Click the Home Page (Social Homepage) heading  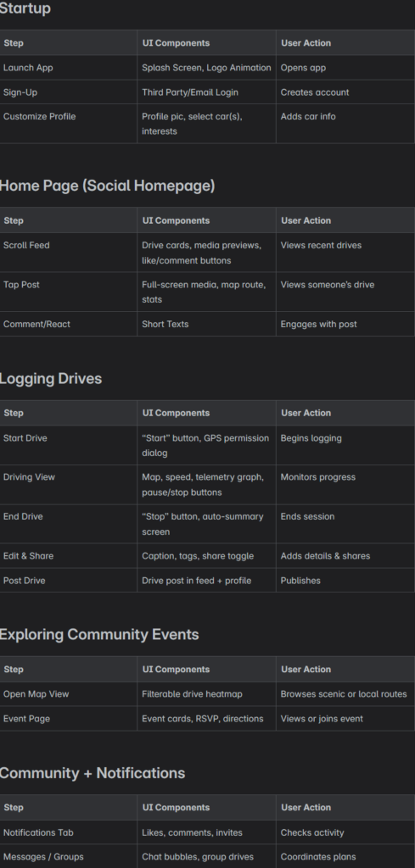click(107, 186)
